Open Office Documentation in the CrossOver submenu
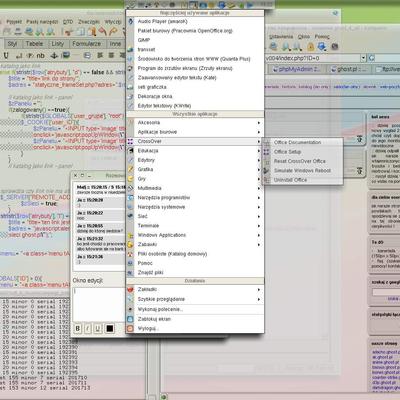 click(303, 142)
